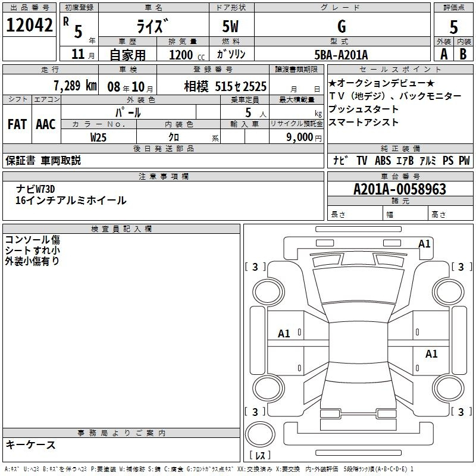
Task: Select the car name ライズ
Action: [x=152, y=27]
